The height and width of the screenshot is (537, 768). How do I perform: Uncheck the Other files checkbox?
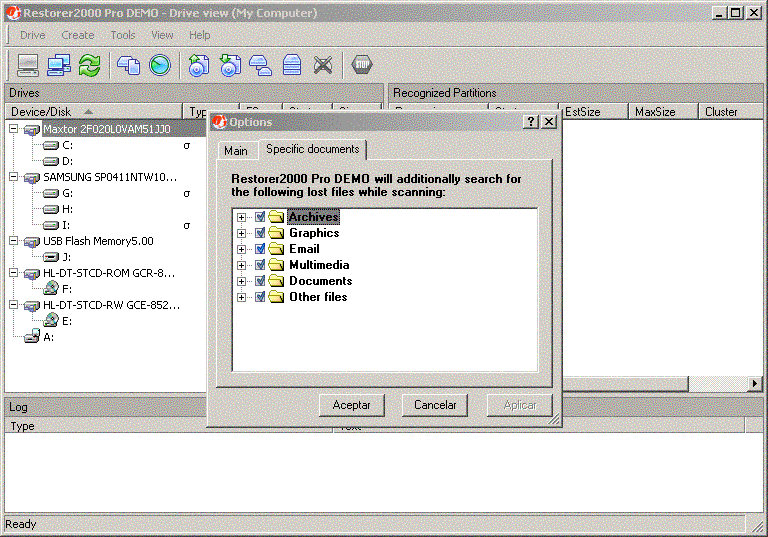260,297
